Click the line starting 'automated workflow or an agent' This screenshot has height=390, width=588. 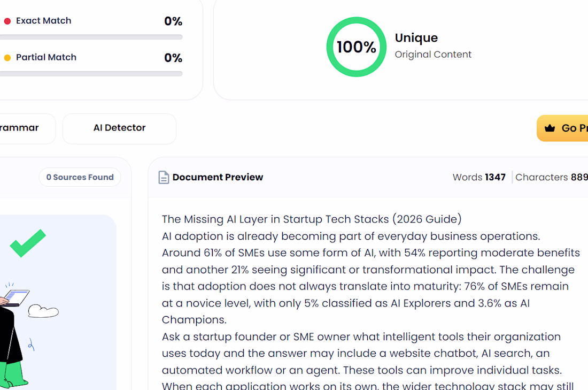tap(362, 370)
